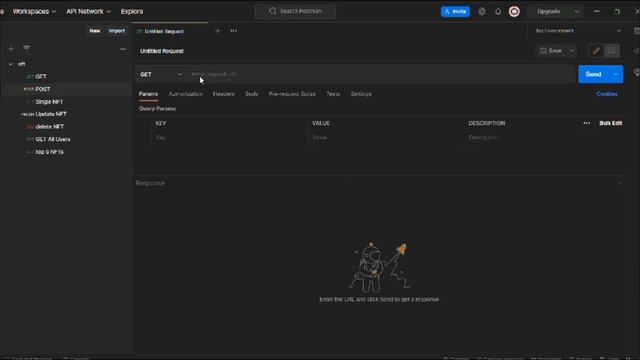The height and width of the screenshot is (360, 640).
Task: Click the Search Postman field
Action: 296,11
